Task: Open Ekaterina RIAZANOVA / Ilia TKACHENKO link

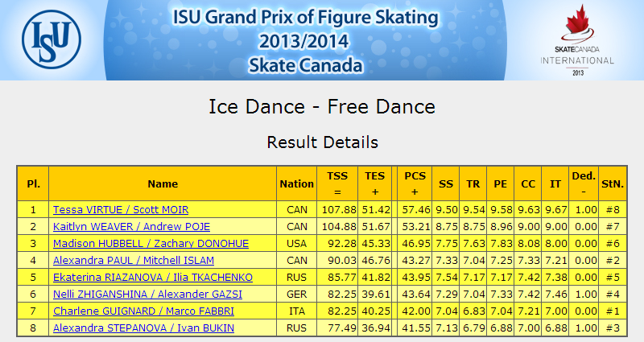Action: pyautogui.click(x=153, y=277)
